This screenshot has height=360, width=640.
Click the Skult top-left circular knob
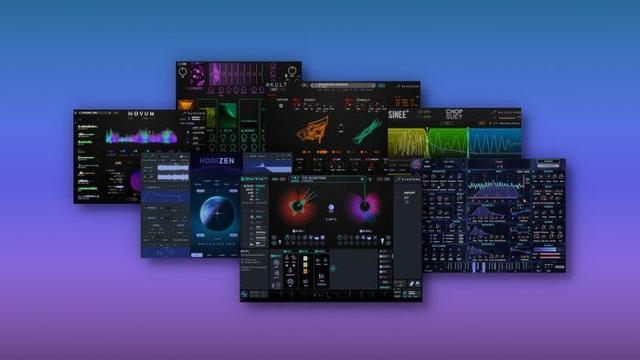pyautogui.click(x=182, y=72)
